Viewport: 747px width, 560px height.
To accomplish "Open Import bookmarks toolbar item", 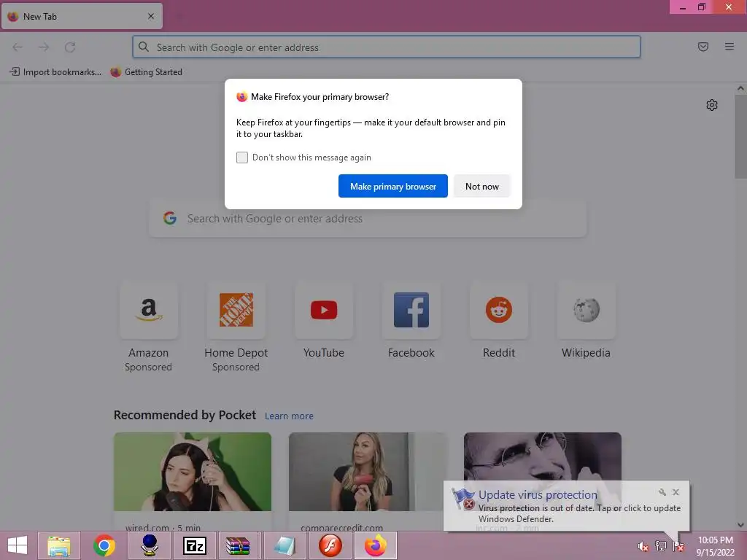I will [x=55, y=72].
